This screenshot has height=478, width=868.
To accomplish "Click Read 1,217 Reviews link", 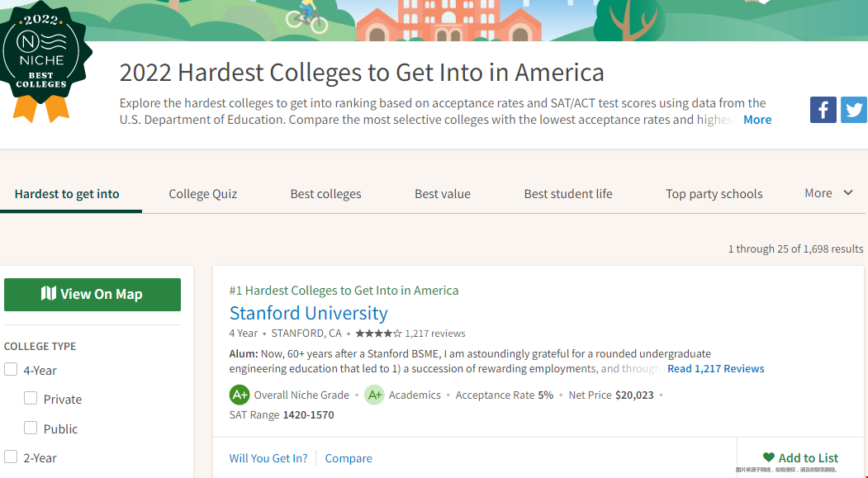I will click(715, 369).
